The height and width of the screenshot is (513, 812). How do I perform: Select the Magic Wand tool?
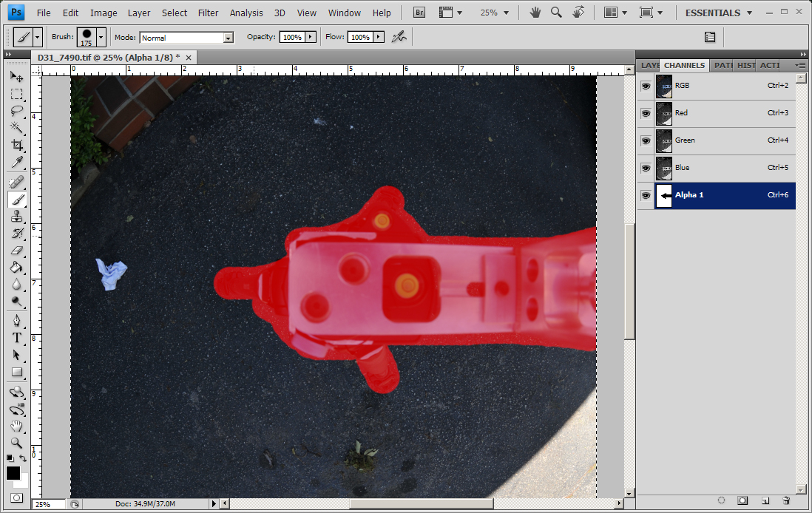tap(16, 128)
